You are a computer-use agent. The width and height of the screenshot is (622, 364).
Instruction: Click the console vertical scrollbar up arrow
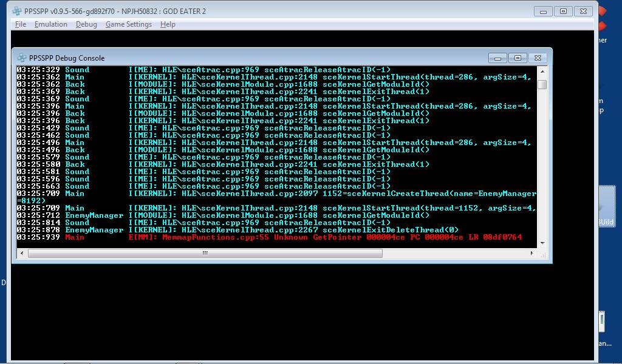[542, 71]
